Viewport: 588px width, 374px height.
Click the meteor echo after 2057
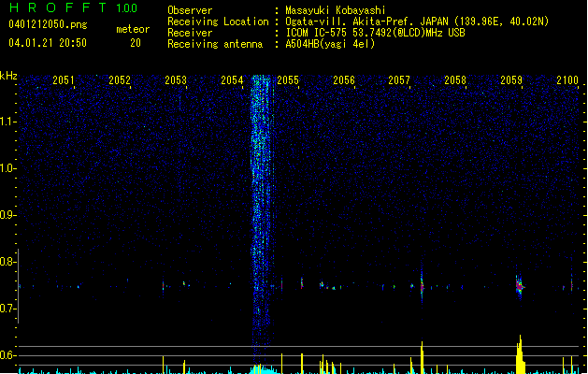422,287
